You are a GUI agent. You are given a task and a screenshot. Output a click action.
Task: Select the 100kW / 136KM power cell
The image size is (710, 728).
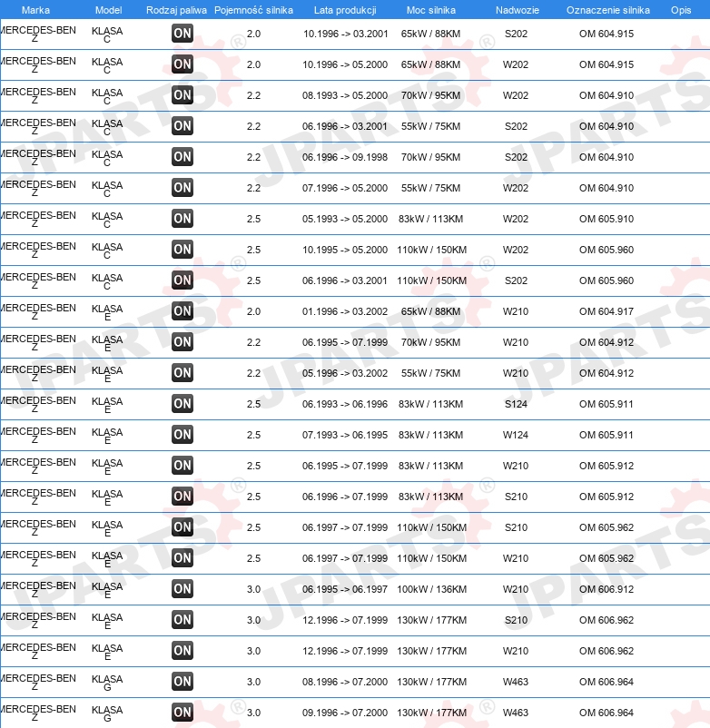point(431,589)
